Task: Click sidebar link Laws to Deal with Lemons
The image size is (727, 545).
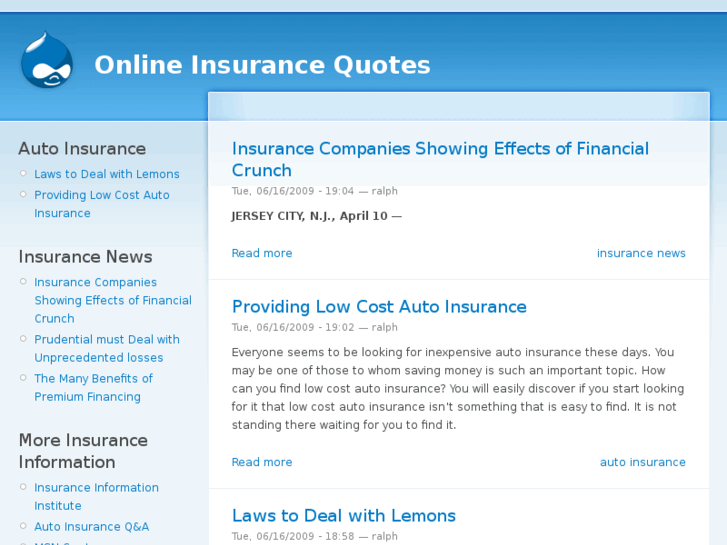Action: 107,174
